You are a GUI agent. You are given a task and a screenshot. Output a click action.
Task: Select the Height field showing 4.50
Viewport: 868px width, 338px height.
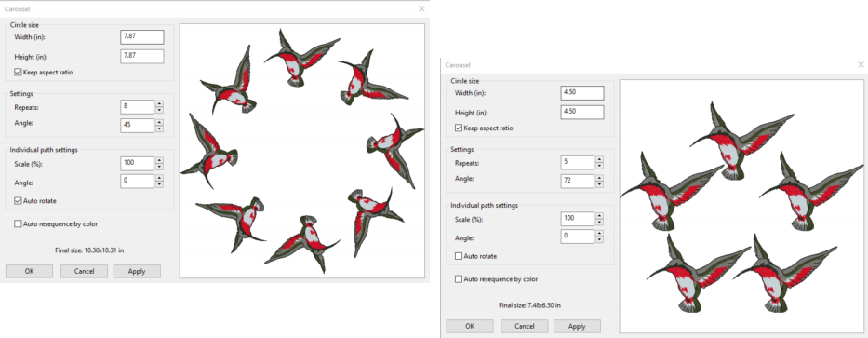coord(581,112)
